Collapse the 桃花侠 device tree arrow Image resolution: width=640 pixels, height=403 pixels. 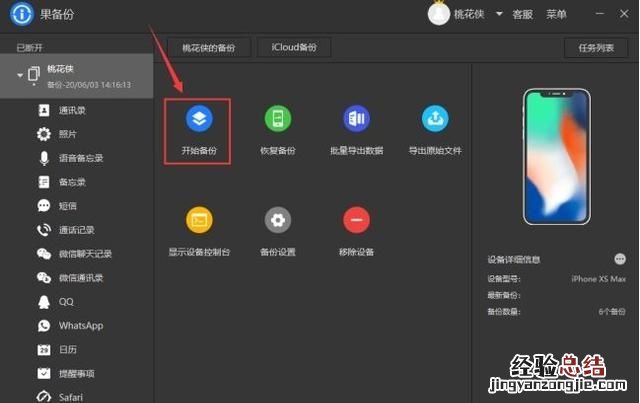coord(20,75)
